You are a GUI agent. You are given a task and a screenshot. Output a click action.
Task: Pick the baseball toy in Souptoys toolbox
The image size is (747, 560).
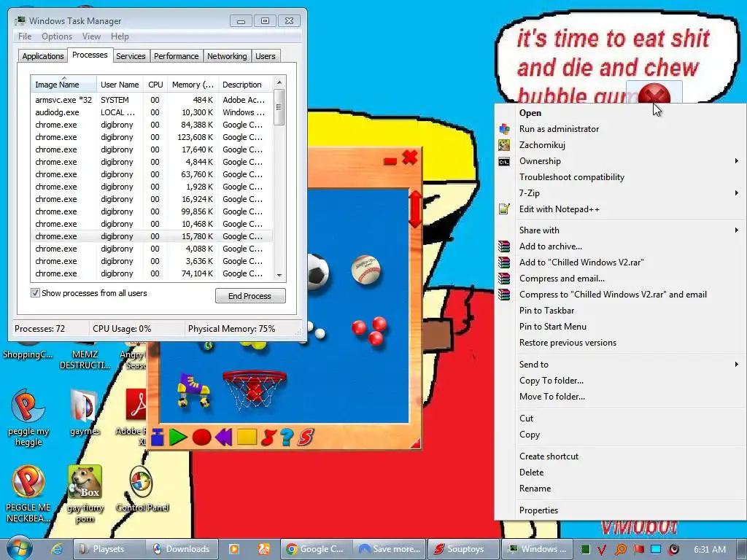(x=366, y=269)
